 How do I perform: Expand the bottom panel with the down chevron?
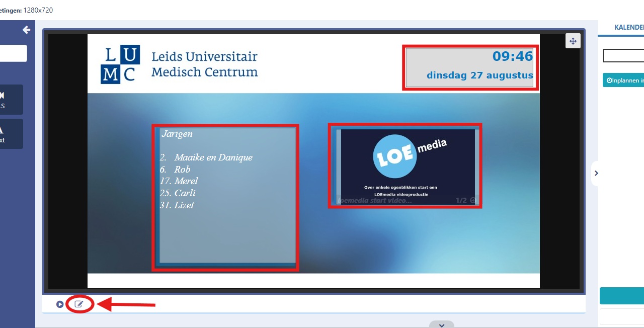pos(441,324)
